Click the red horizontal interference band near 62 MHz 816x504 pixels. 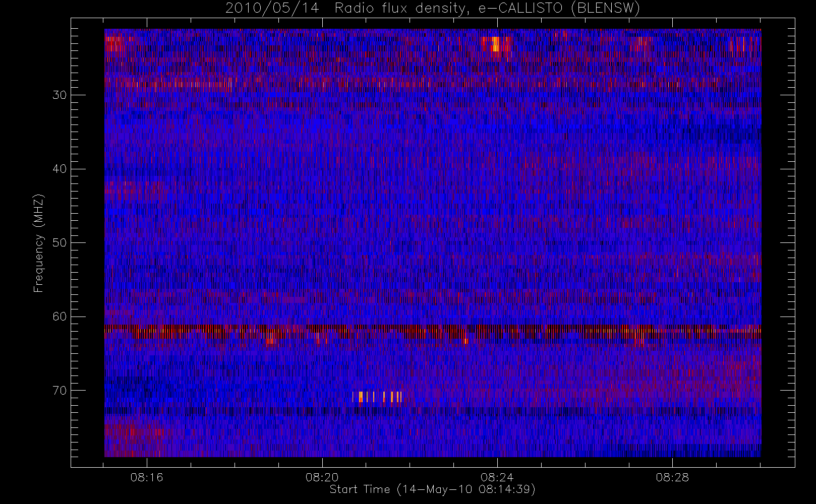tap(433, 330)
